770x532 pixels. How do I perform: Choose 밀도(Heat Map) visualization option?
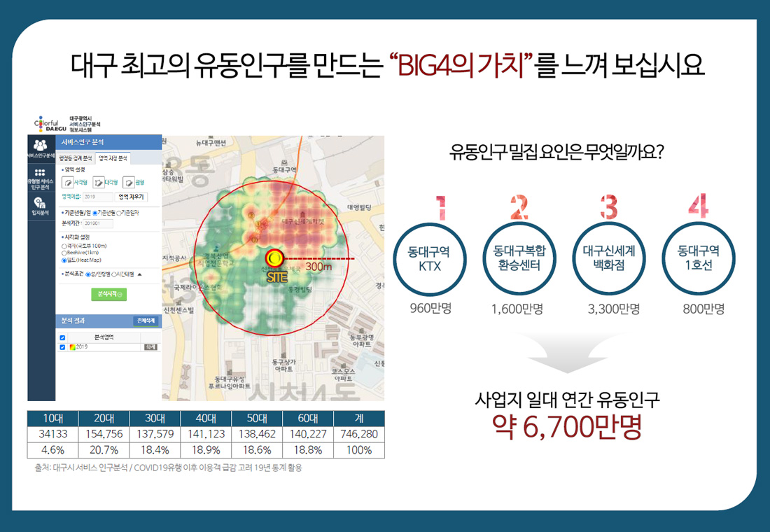[x=64, y=260]
